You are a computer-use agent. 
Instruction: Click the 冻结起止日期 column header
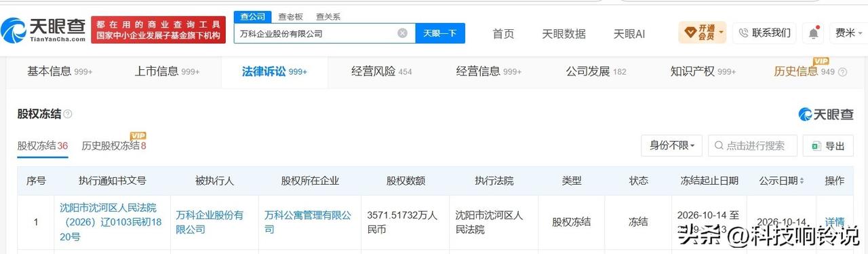pos(709,181)
